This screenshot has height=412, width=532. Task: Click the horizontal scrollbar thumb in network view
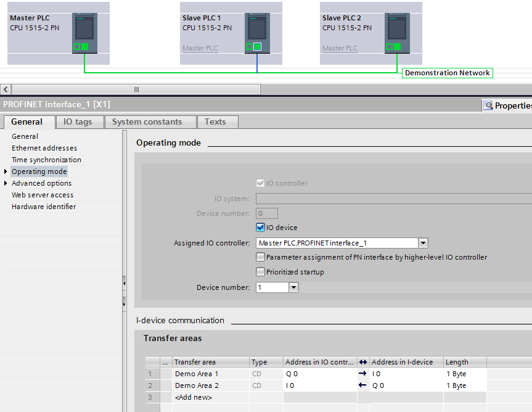[136, 89]
